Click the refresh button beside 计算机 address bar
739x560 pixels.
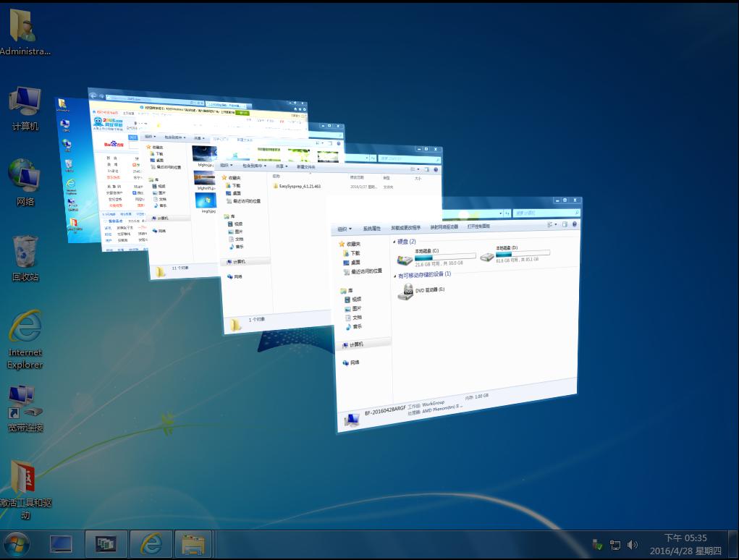(507, 213)
